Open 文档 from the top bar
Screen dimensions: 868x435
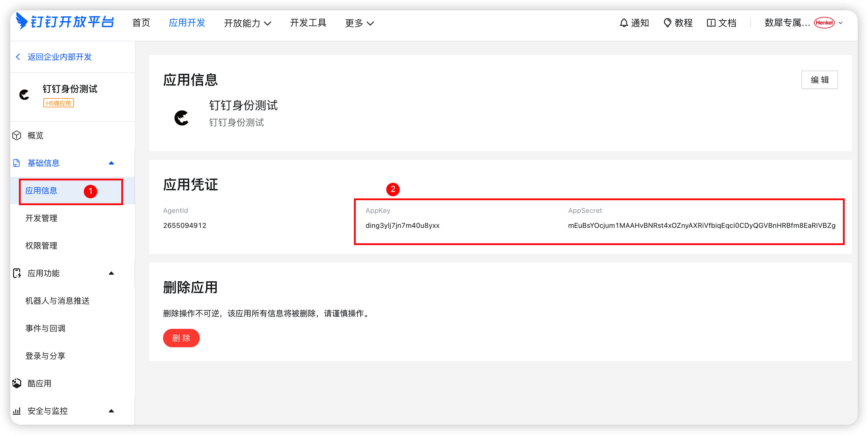[x=721, y=23]
